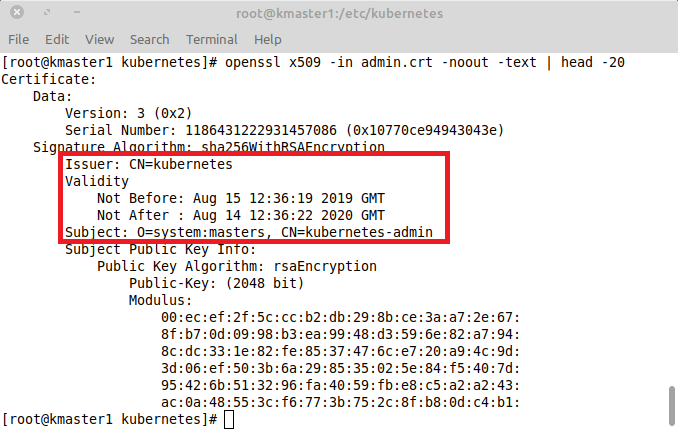Viewport: 678px width, 429px height.
Task: Open the Help menu
Action: coord(268,39)
